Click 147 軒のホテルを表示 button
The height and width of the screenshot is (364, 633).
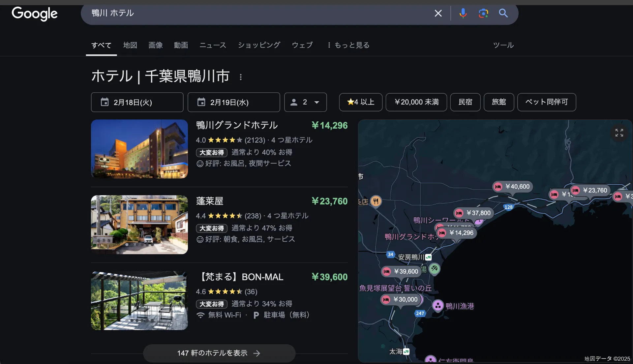pos(219,353)
